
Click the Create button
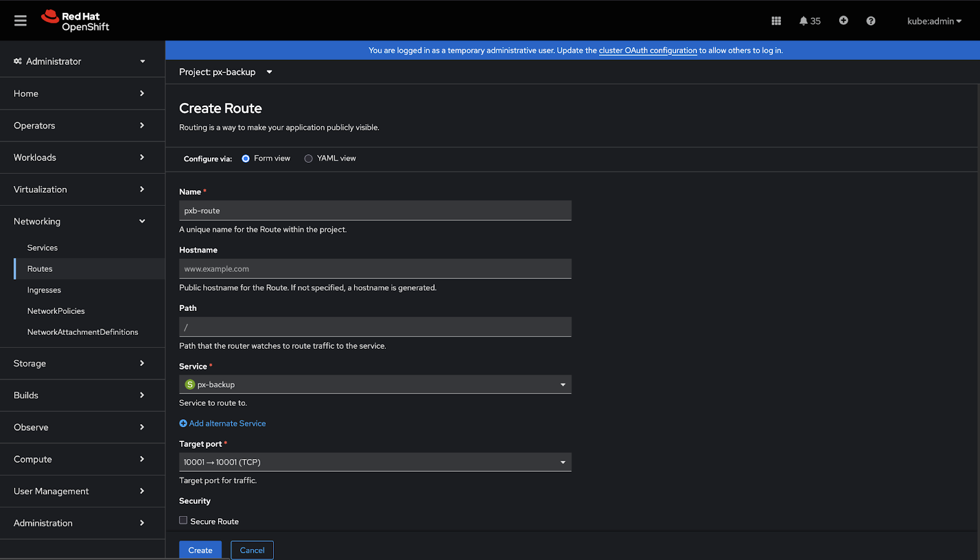(x=200, y=550)
